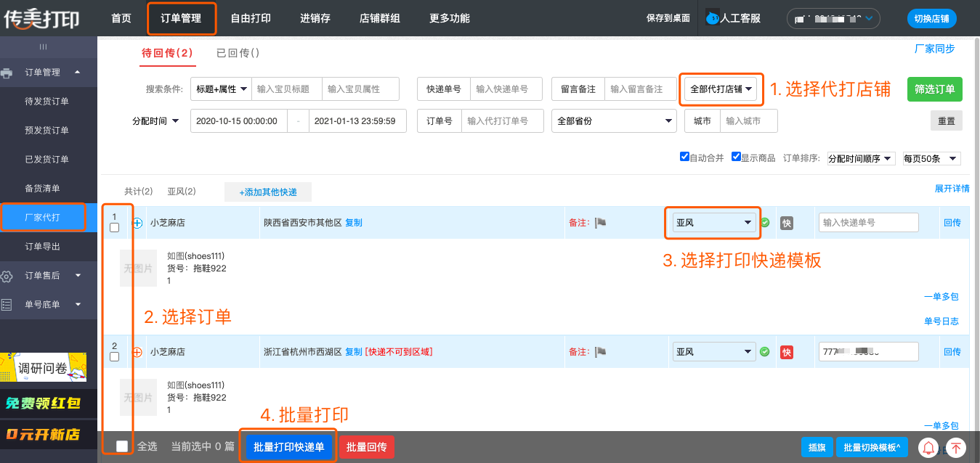This screenshot has height=463, width=980.
Task: Click the orange plus icon on order 2
Action: coord(137,352)
